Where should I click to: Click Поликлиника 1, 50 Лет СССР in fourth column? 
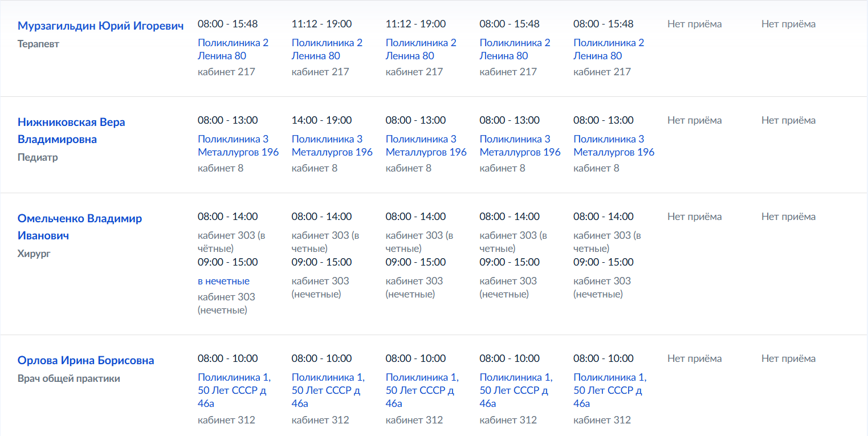coord(516,390)
